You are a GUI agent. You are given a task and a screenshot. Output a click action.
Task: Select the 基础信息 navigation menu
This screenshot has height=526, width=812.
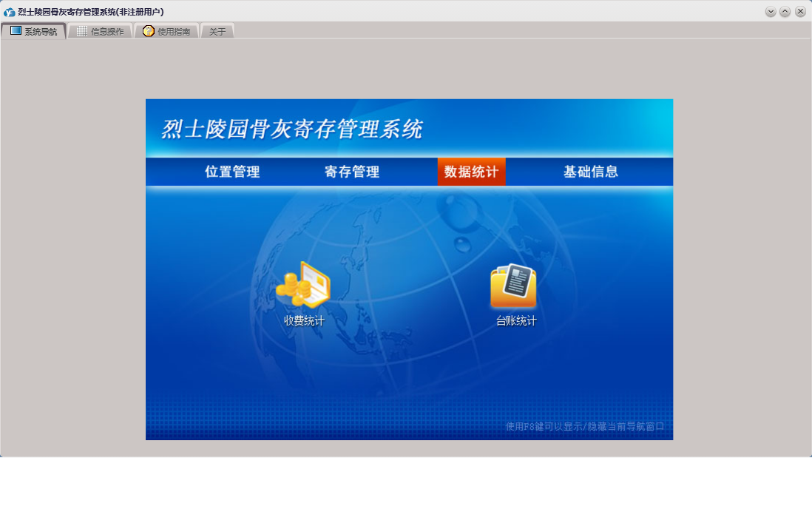click(591, 172)
